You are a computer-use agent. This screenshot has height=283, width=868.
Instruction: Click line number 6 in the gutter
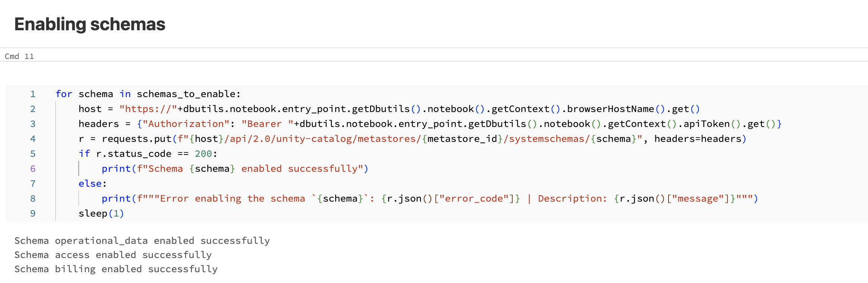coord(33,169)
